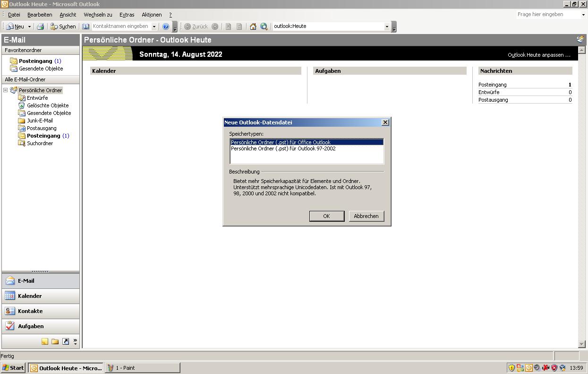Click the Office colored squares tray icon
Screen dimensions: 588x374
click(520, 368)
